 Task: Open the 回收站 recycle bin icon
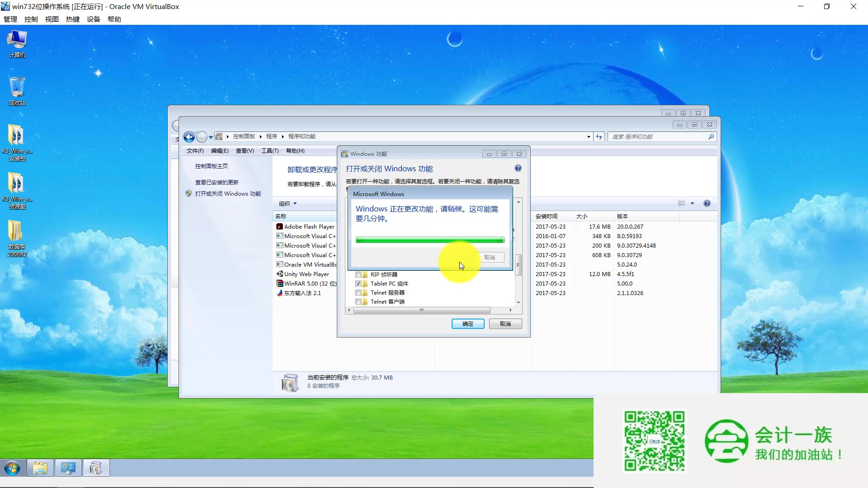(17, 91)
